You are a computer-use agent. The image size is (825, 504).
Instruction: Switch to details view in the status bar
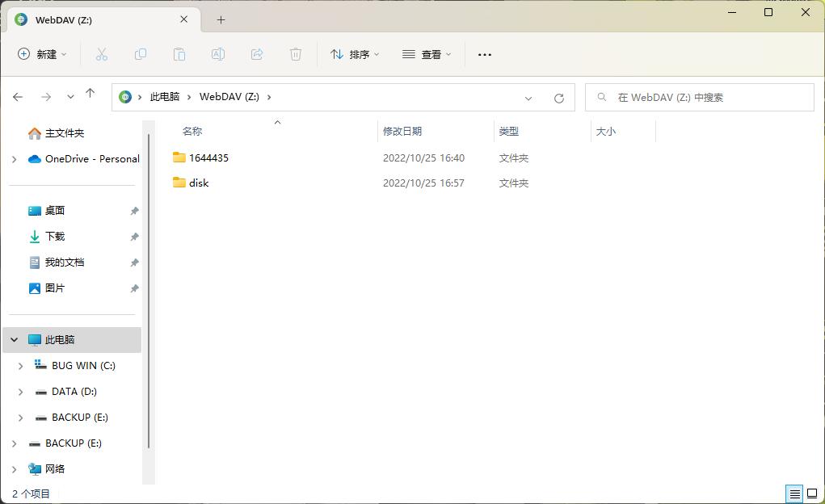pos(793,493)
